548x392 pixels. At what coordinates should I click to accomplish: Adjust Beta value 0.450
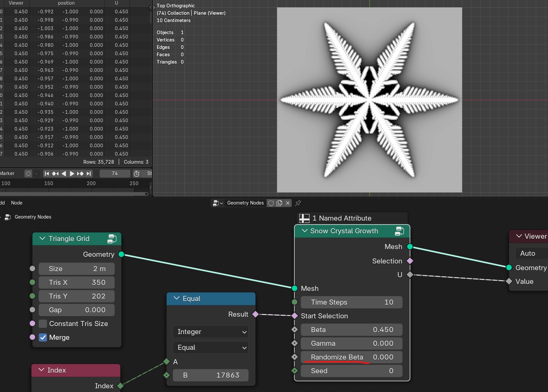[x=351, y=330]
